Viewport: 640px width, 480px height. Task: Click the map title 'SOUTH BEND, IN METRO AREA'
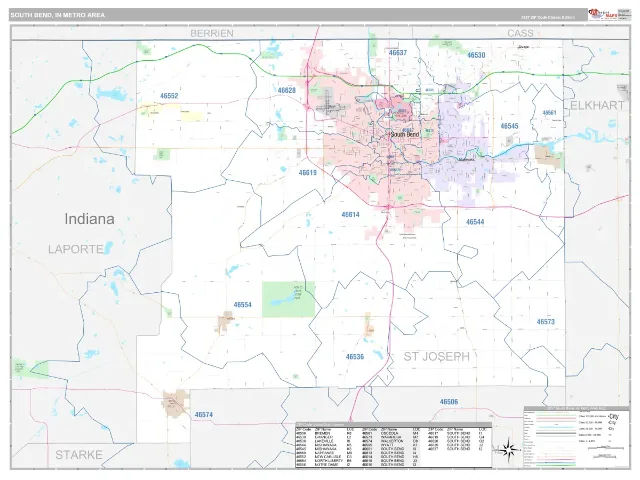[x=58, y=15]
